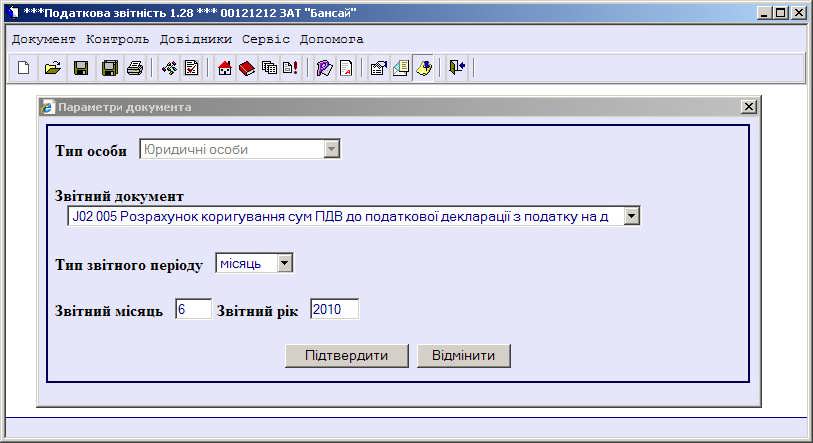813x443 pixels.
Task: Click the stacked tables toolbar icon
Action: [x=269, y=68]
